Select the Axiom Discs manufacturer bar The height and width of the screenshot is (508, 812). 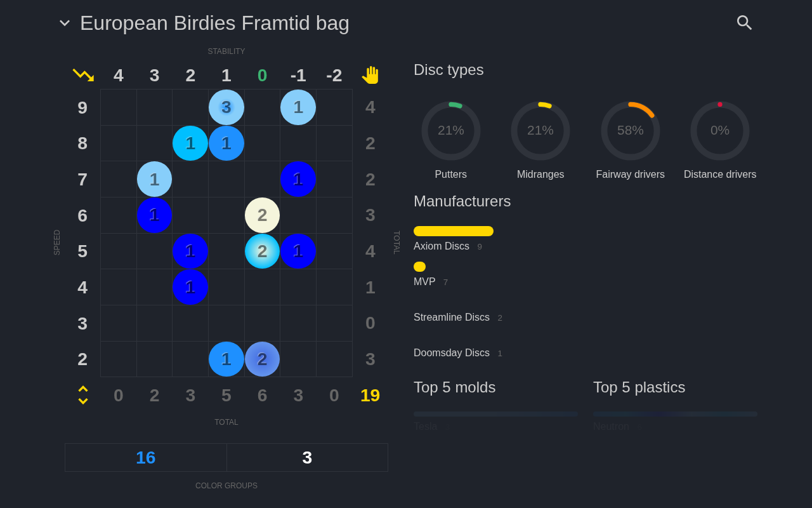(454, 231)
